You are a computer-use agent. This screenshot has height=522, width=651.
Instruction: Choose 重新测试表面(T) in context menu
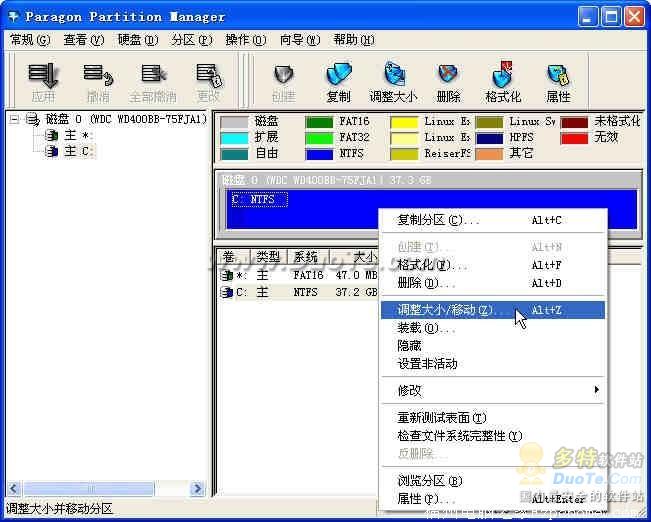[493, 418]
